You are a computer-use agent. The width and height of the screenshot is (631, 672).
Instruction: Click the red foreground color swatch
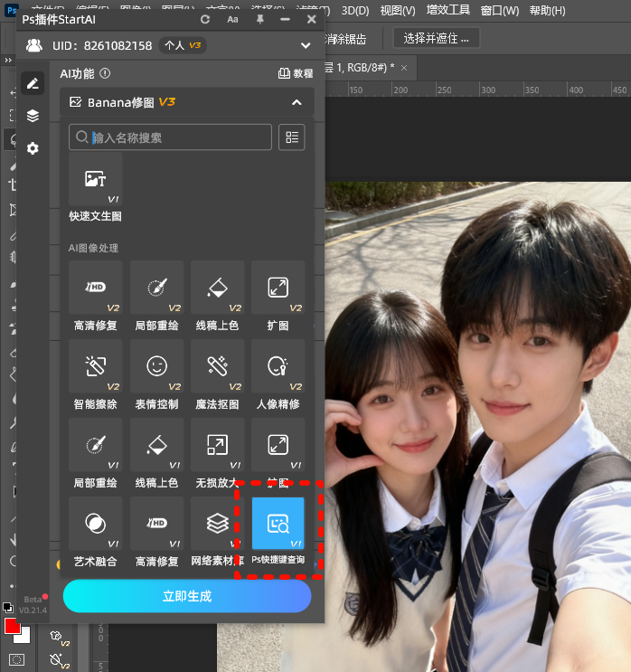coord(13,627)
